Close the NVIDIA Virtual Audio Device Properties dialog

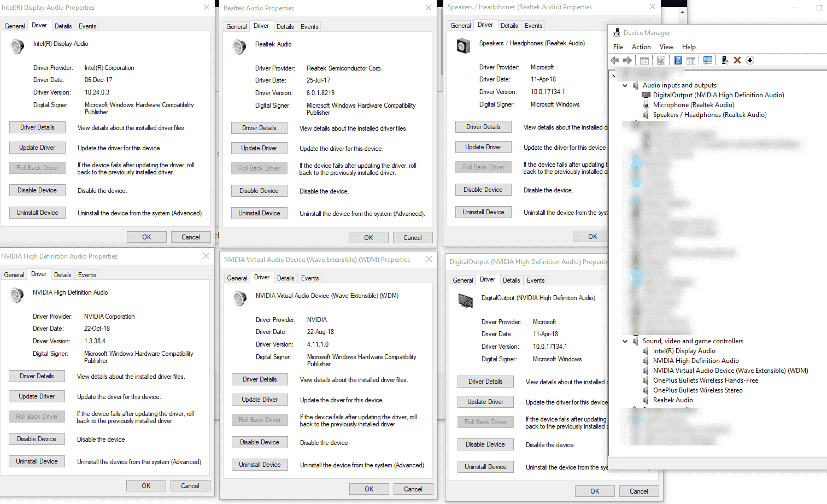click(x=429, y=259)
